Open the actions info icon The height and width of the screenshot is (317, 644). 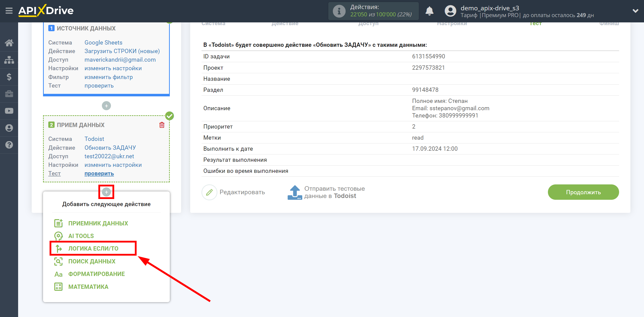(x=339, y=11)
